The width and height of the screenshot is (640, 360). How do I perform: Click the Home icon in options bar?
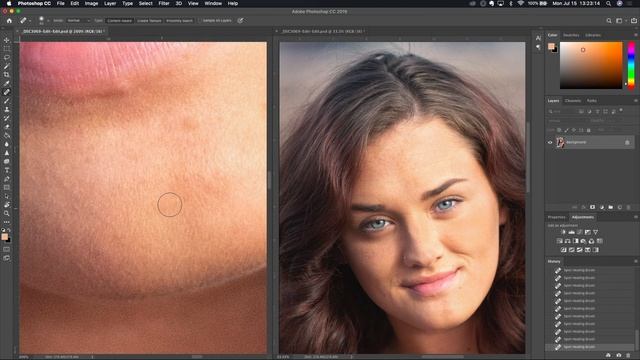point(9,20)
